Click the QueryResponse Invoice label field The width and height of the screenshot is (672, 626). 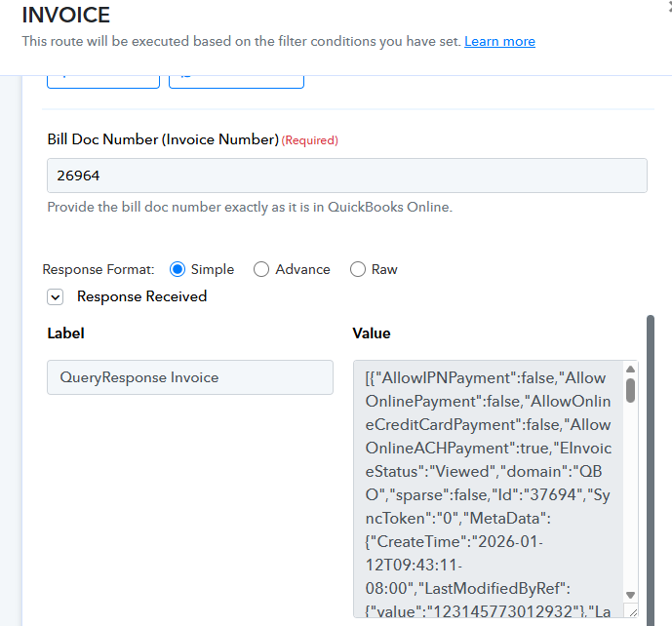[190, 377]
